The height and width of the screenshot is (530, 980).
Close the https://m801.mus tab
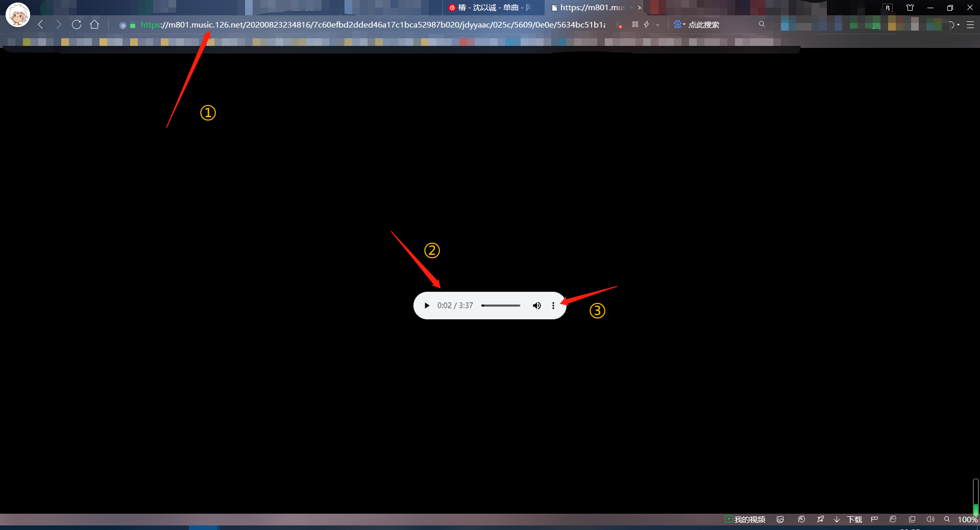pos(640,8)
